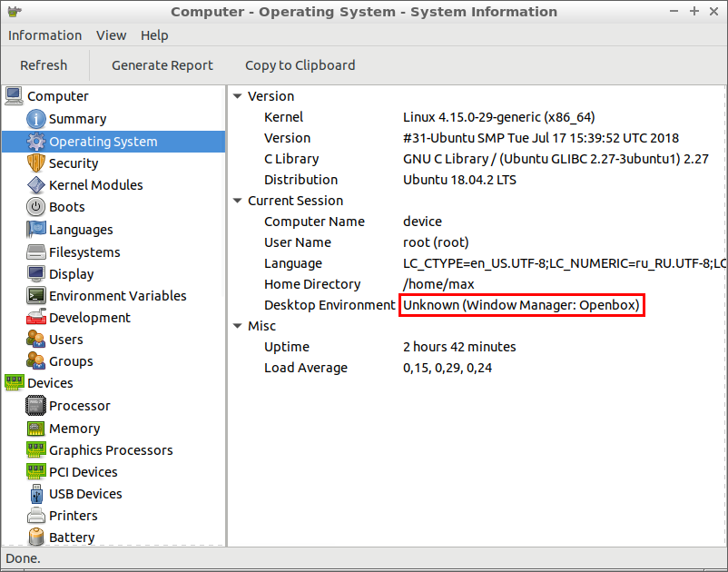Image resolution: width=728 pixels, height=572 pixels.
Task: Click Copy to Clipboard button
Action: coord(300,65)
